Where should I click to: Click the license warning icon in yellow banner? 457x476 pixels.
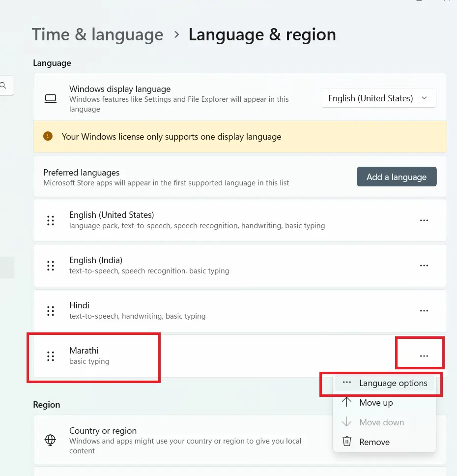click(x=48, y=136)
